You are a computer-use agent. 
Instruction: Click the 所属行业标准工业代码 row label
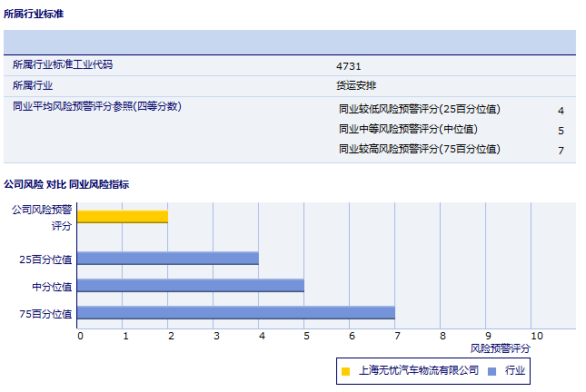pos(63,65)
